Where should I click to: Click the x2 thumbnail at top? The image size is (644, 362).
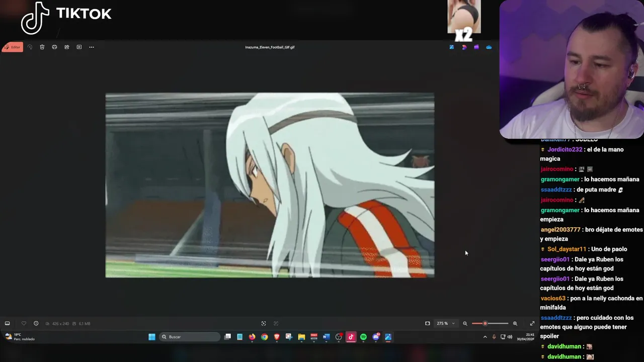coord(464,21)
